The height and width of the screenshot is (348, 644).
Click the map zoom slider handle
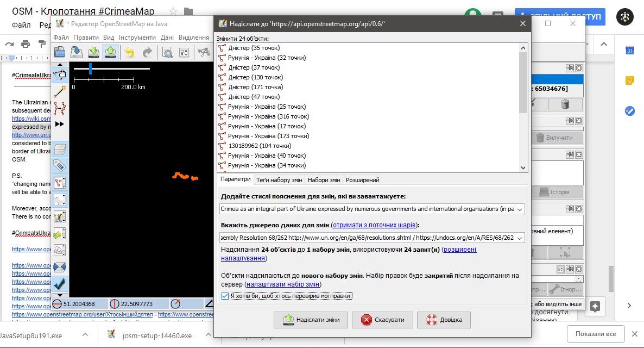tap(90, 69)
